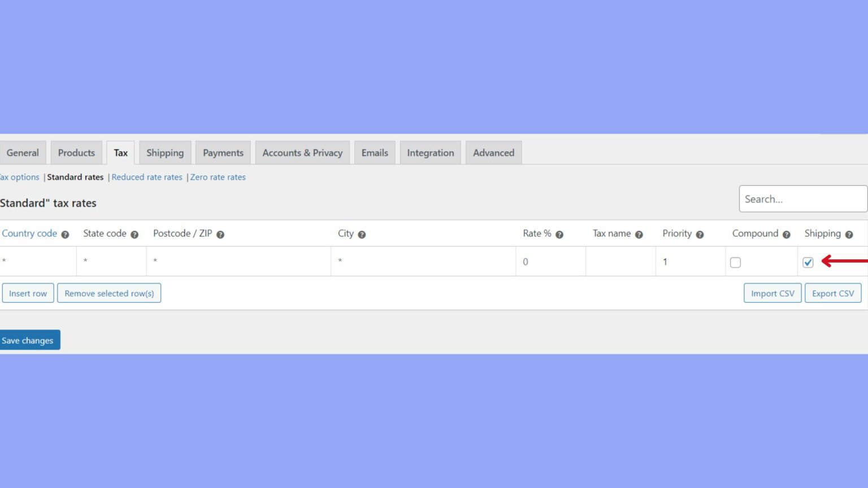Click the City column help icon
This screenshot has width=868, height=488.
point(362,233)
